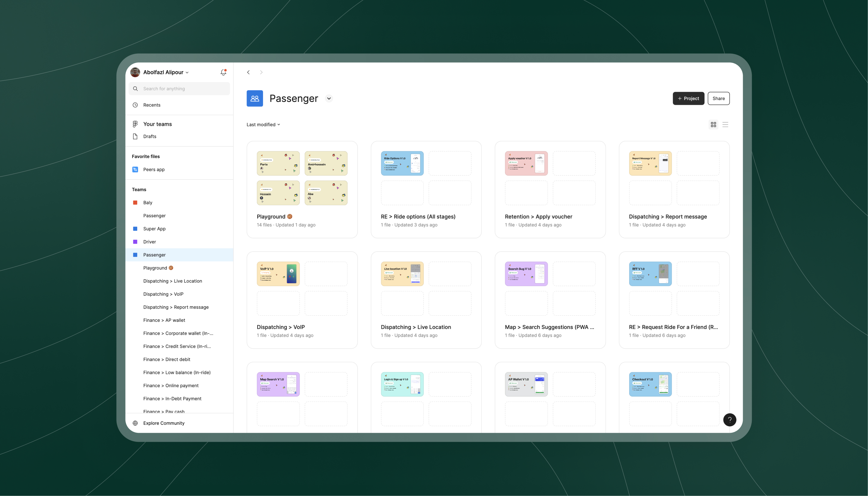Select the Super App team
The image size is (868, 496).
[x=154, y=229]
